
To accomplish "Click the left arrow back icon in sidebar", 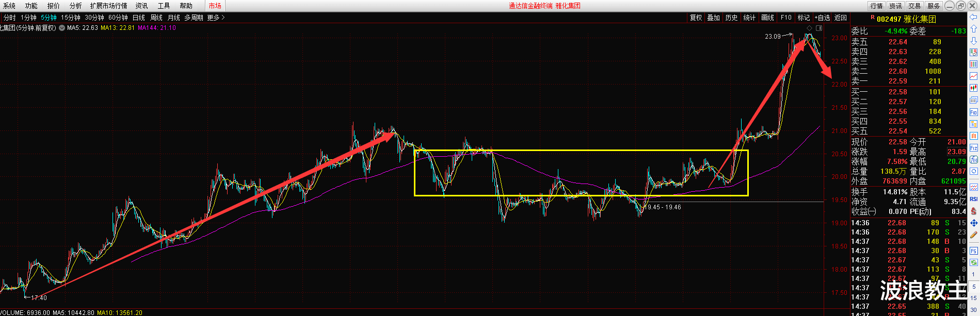I will click(973, 17).
